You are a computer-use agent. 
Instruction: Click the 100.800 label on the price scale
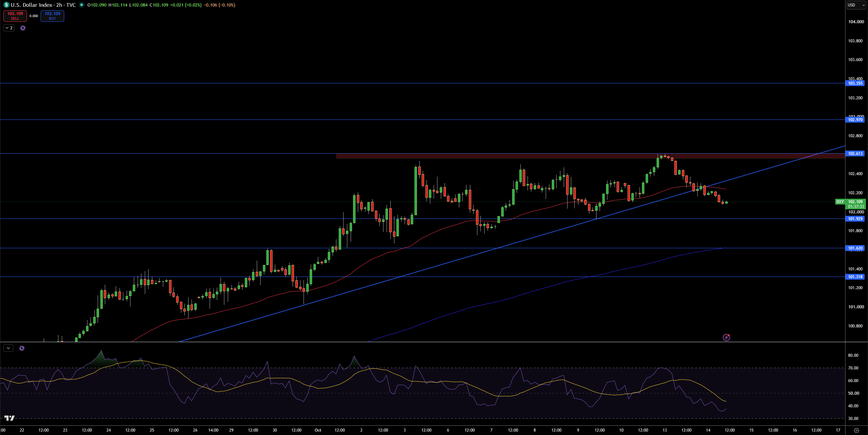(x=856, y=326)
